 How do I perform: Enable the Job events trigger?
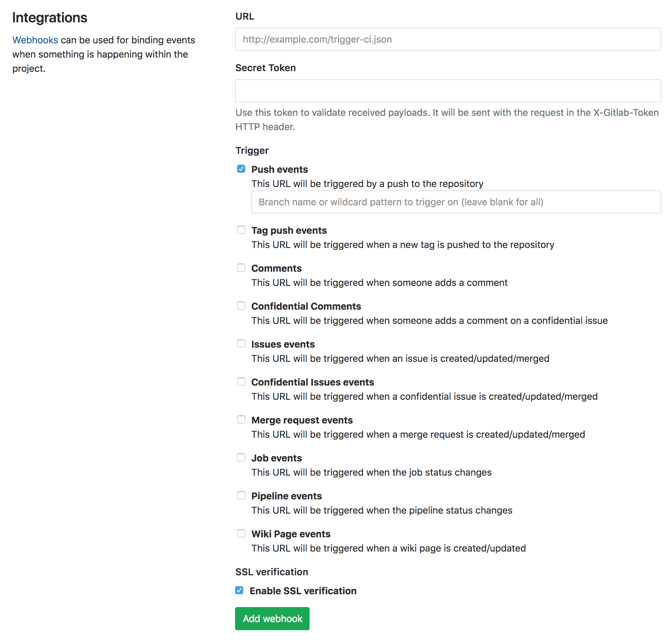pos(241,457)
